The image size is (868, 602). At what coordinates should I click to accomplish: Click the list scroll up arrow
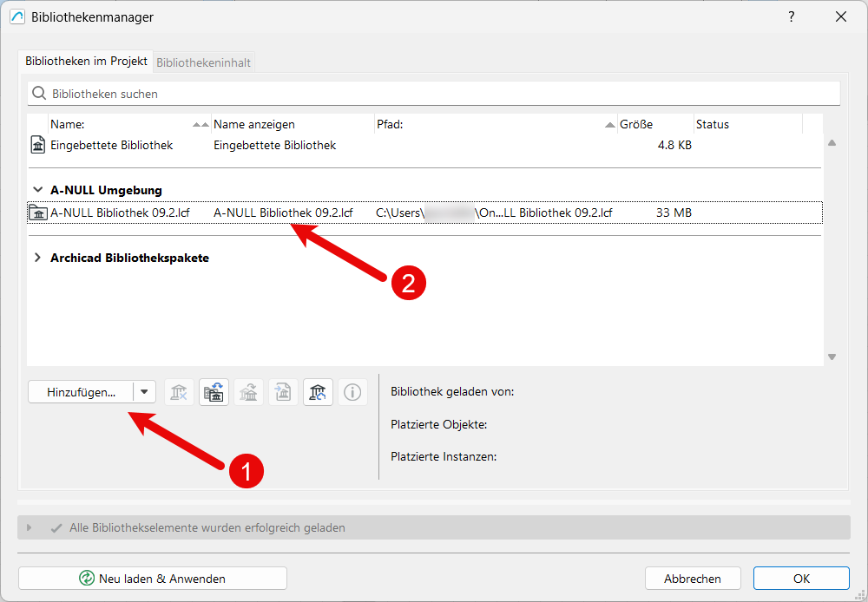pyautogui.click(x=832, y=143)
